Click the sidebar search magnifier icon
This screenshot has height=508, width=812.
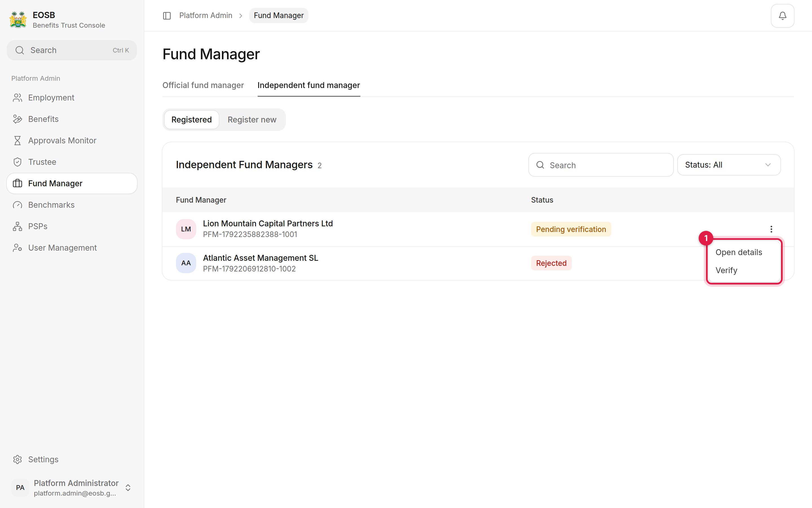(20, 51)
